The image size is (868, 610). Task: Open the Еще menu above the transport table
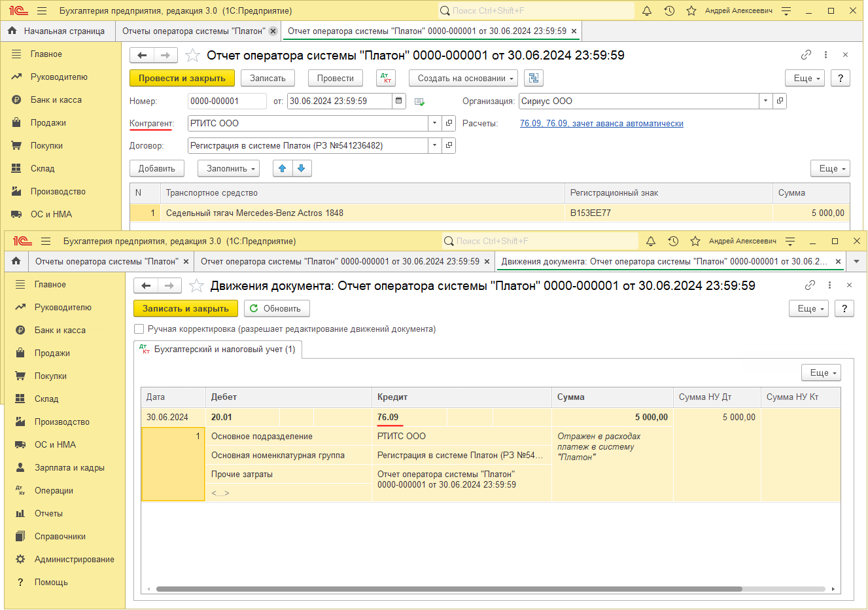click(x=830, y=168)
